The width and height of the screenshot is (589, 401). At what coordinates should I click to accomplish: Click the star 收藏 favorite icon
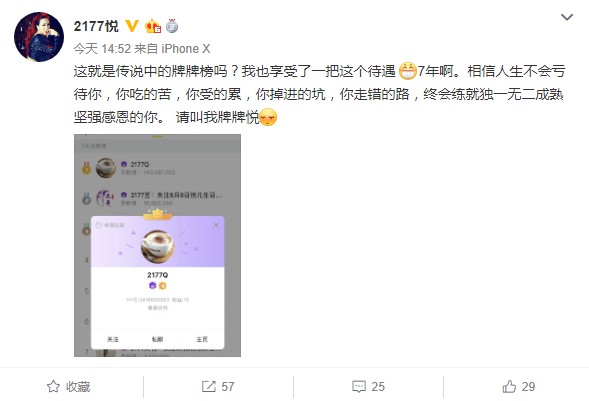point(53,386)
